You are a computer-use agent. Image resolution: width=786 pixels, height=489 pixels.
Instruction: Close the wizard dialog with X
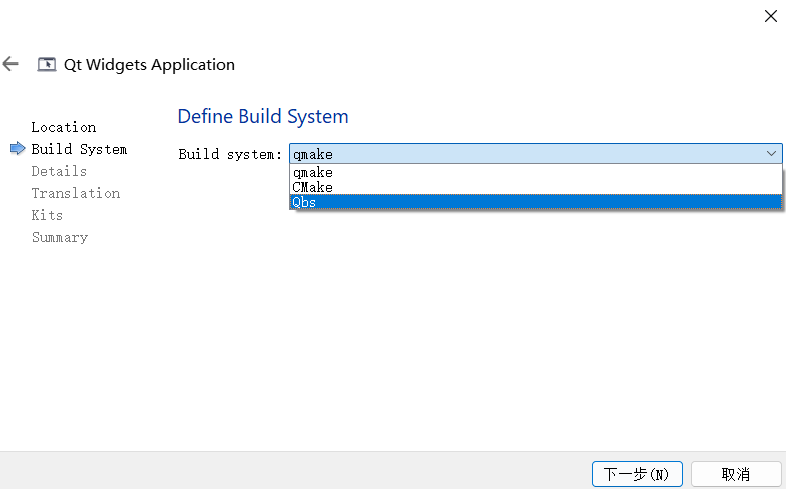(x=770, y=16)
